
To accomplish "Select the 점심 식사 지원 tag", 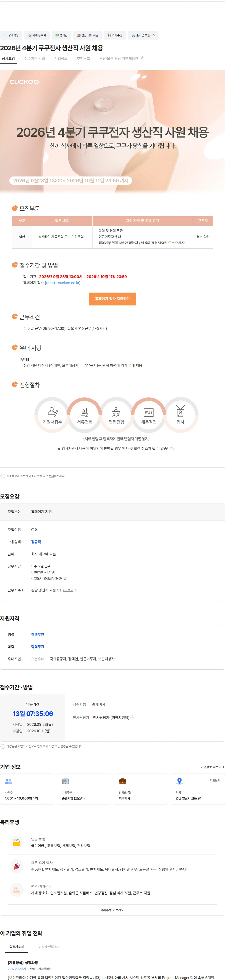I will (88, 35).
